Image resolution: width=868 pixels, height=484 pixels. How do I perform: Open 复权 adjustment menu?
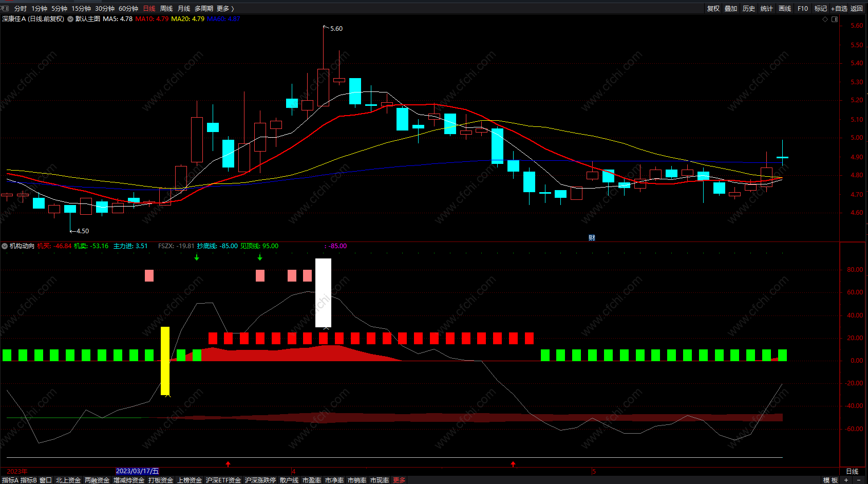click(x=713, y=8)
